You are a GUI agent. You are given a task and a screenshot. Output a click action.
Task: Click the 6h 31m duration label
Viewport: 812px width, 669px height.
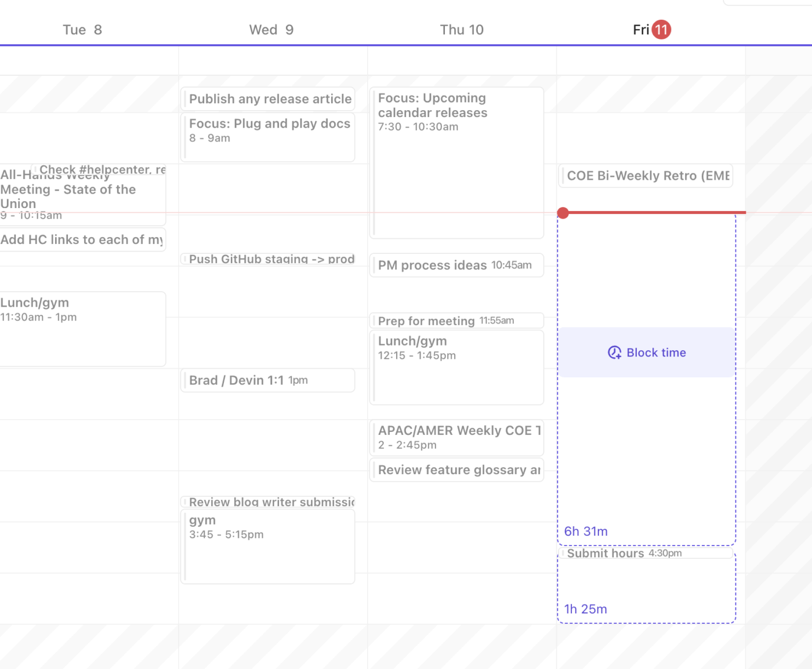585,531
